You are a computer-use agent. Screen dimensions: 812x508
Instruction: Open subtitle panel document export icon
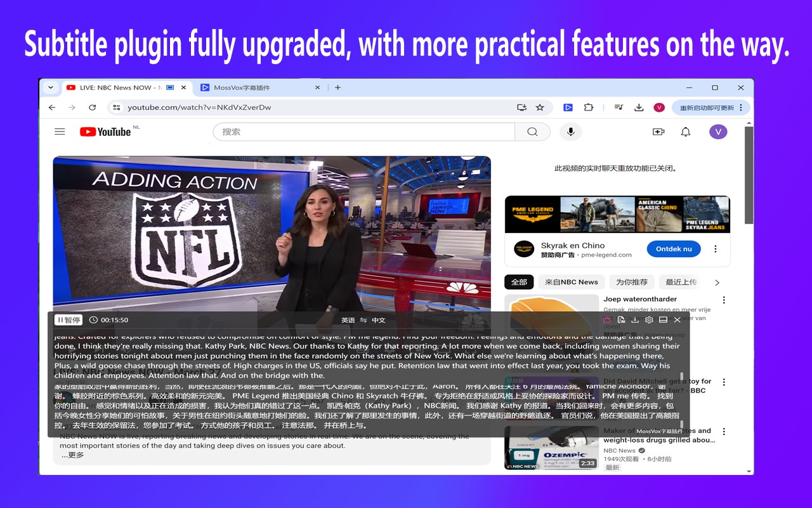[621, 320]
